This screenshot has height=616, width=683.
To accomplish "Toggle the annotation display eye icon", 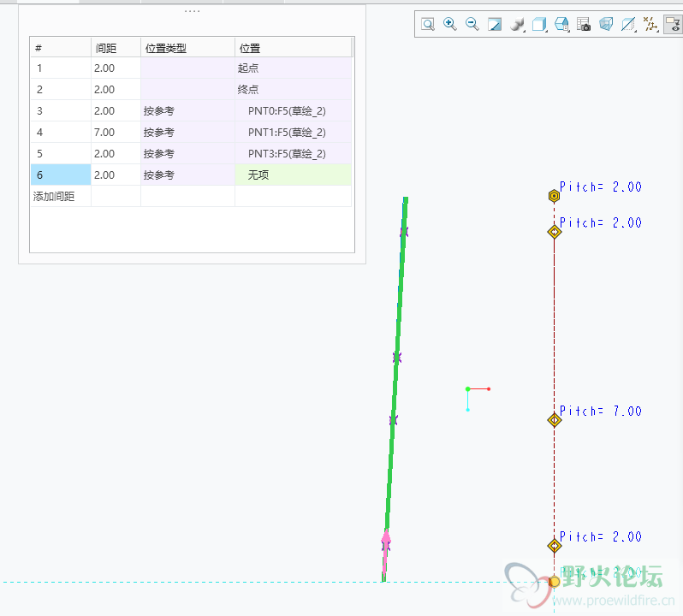I will (x=673, y=24).
